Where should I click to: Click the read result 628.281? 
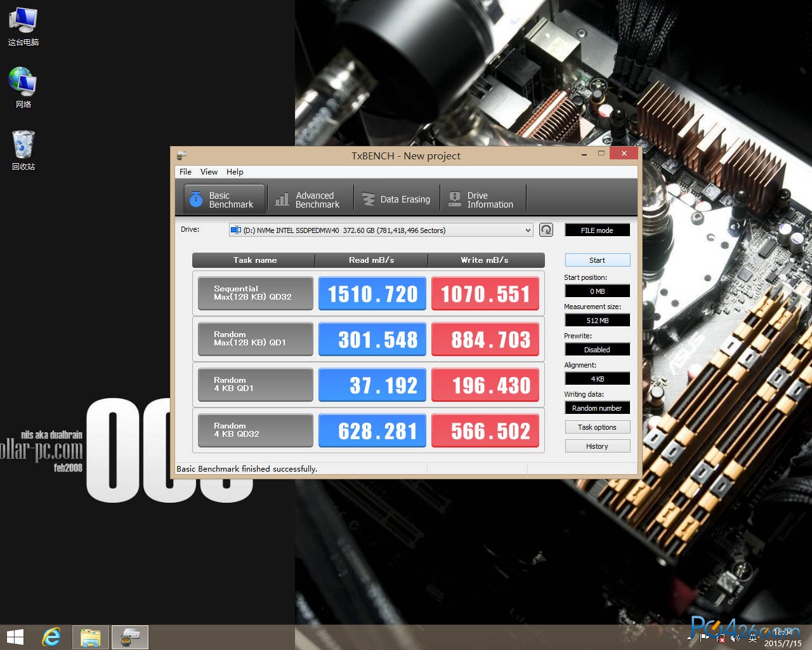pos(372,430)
